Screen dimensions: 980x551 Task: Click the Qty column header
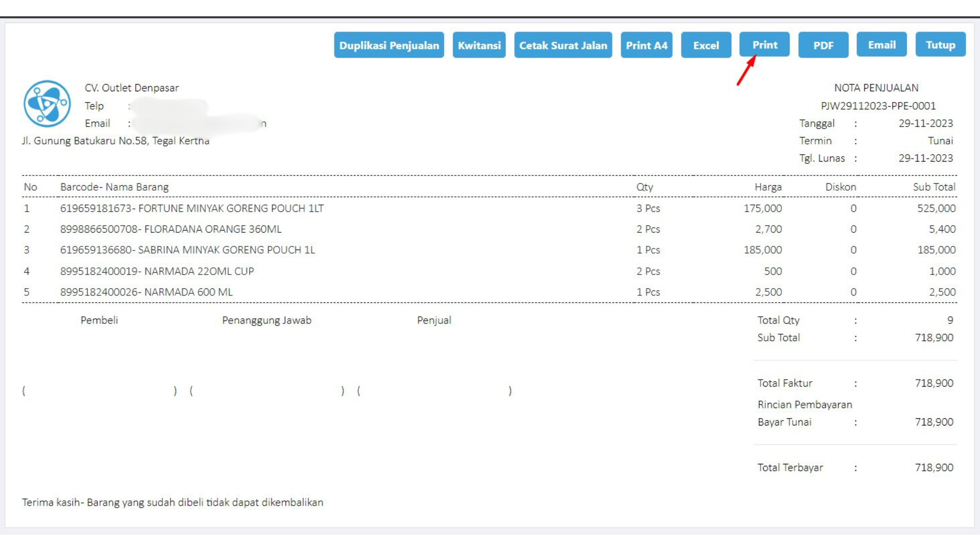[645, 187]
